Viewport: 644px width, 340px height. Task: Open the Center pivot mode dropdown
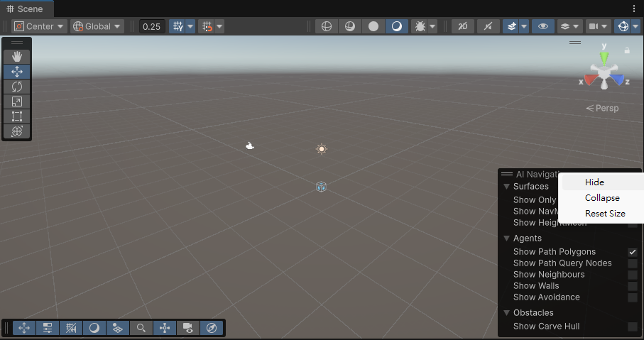tap(40, 26)
